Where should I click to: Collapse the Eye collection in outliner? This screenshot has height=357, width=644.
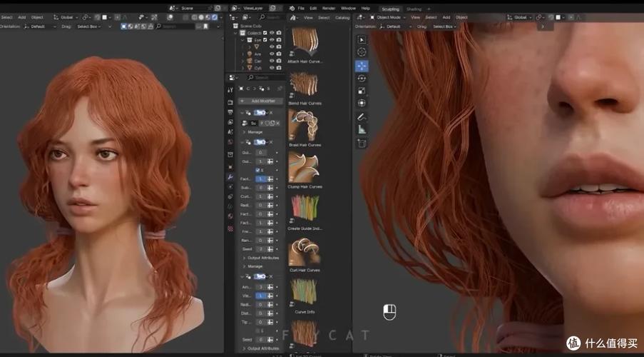click(x=242, y=40)
